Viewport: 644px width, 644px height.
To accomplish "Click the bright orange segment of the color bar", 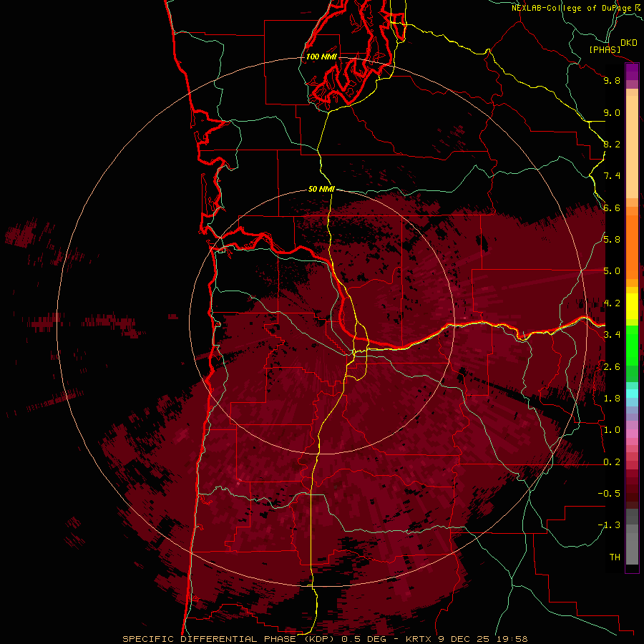I will 632,246.
